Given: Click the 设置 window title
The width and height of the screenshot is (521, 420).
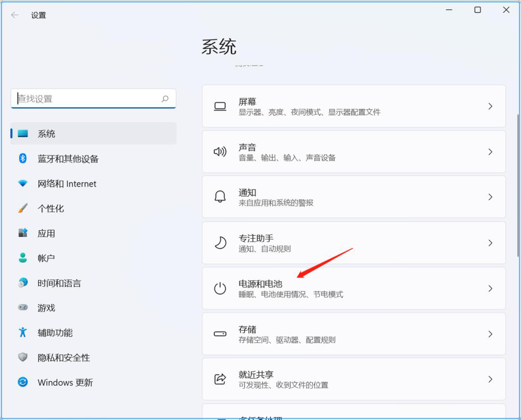Looking at the screenshot, I should tap(39, 15).
